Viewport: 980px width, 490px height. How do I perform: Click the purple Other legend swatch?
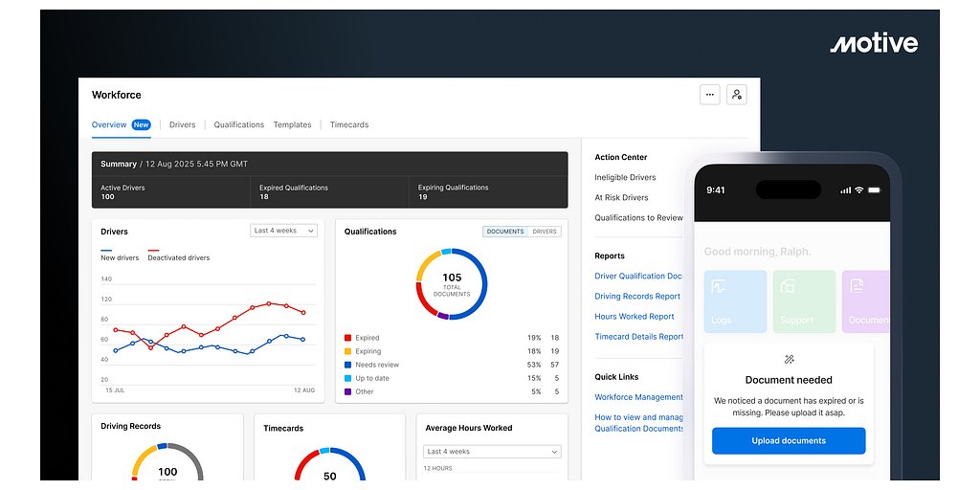[x=347, y=391]
